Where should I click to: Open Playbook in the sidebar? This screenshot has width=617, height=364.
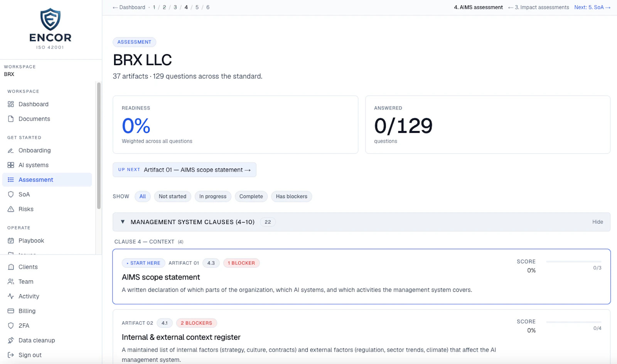(x=47, y=241)
